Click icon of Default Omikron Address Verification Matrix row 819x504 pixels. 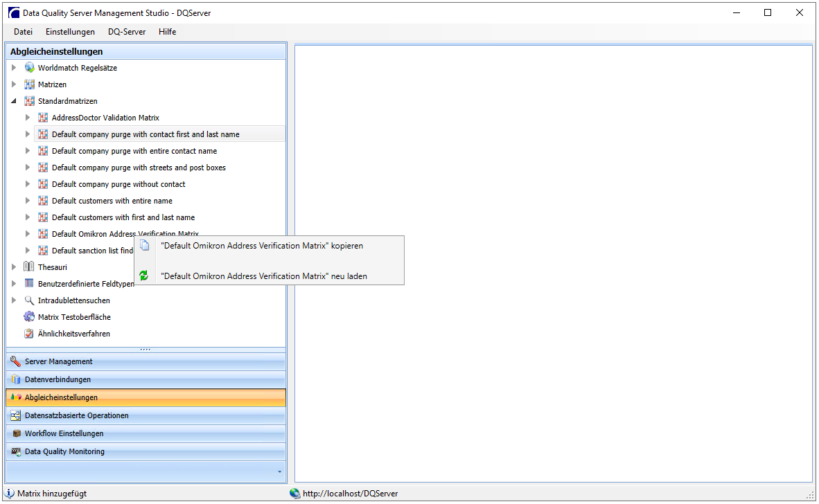click(x=44, y=234)
